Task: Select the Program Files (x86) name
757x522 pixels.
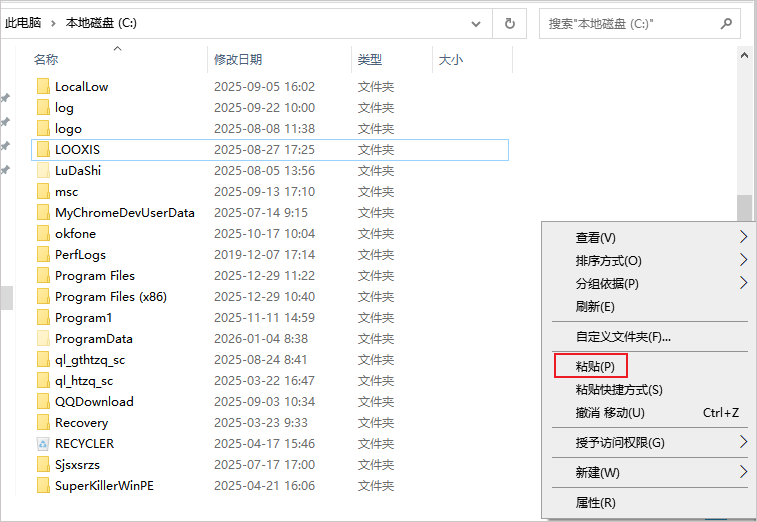Action: 111,296
